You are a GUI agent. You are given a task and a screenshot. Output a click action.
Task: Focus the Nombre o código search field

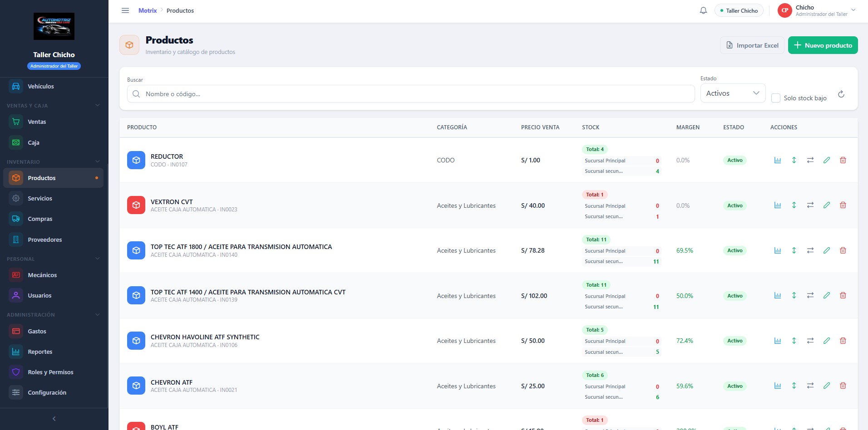coord(411,94)
